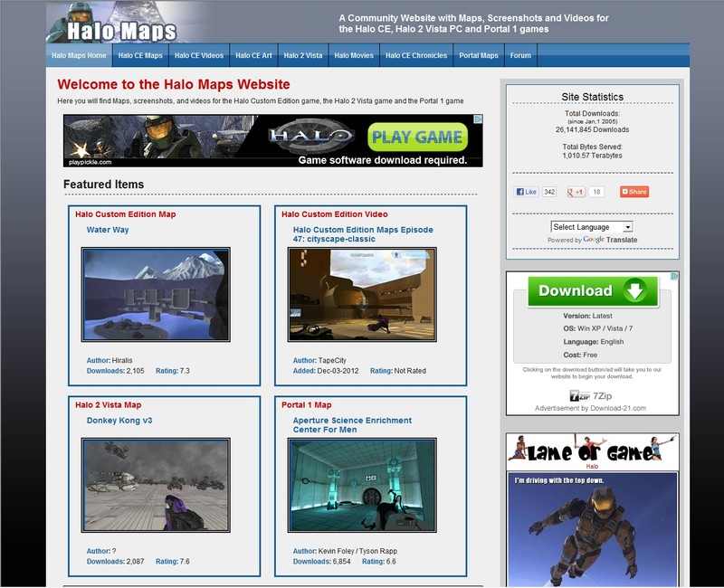
Task: Switch to Halo Movies tab
Action: click(x=354, y=55)
